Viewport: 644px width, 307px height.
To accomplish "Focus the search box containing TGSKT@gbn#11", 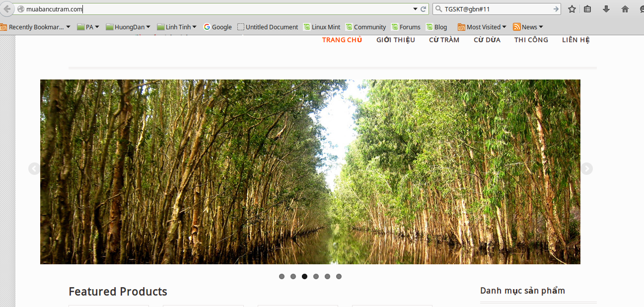I will (498, 9).
